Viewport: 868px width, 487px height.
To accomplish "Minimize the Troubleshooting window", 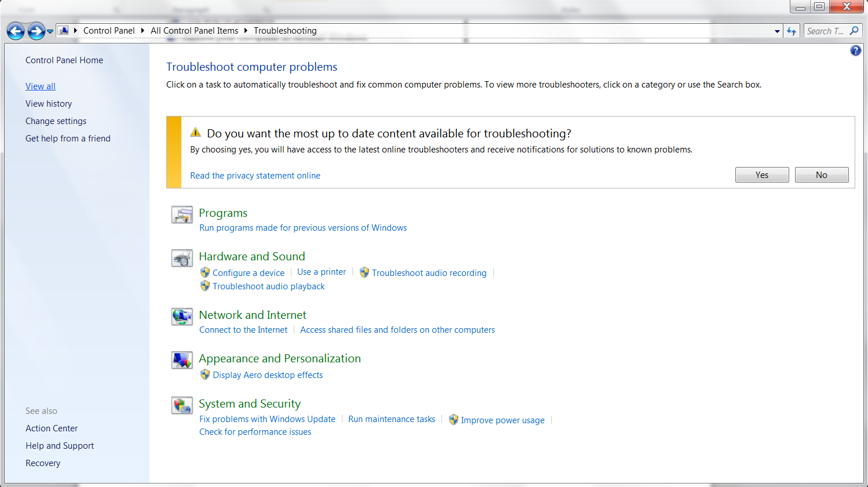I will [x=800, y=7].
